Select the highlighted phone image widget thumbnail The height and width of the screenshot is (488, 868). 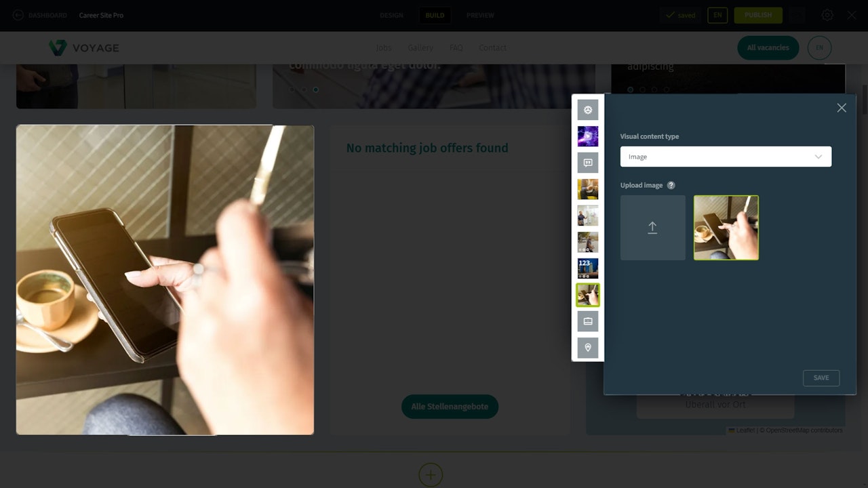click(588, 295)
